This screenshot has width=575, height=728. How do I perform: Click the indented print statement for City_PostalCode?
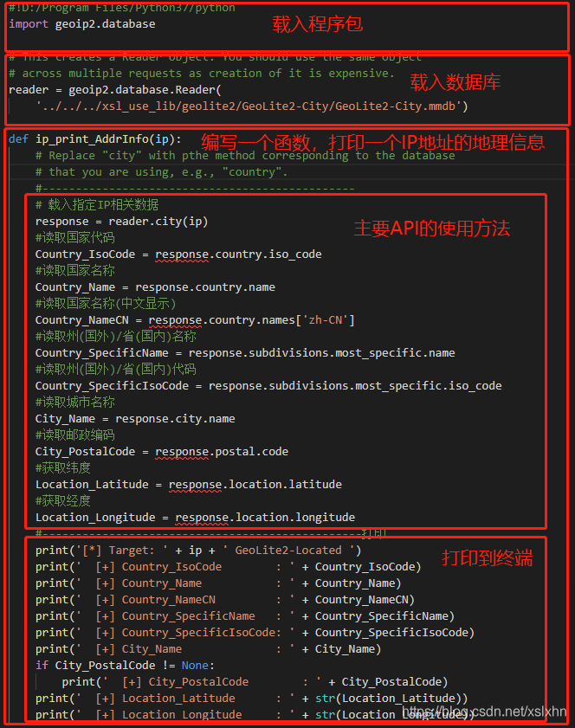255,682
